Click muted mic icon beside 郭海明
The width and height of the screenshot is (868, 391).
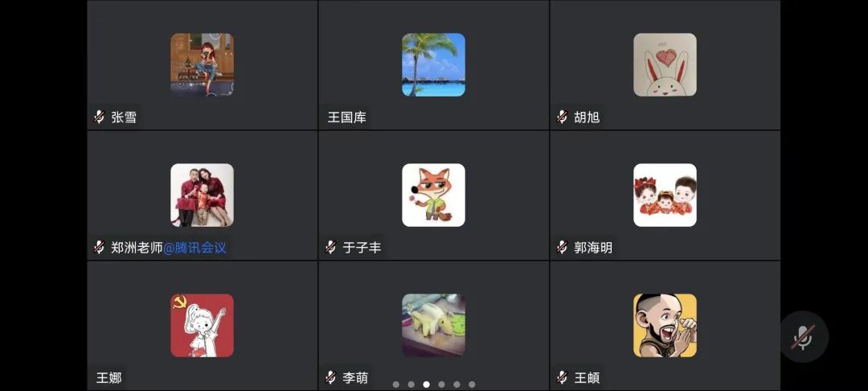(x=562, y=247)
